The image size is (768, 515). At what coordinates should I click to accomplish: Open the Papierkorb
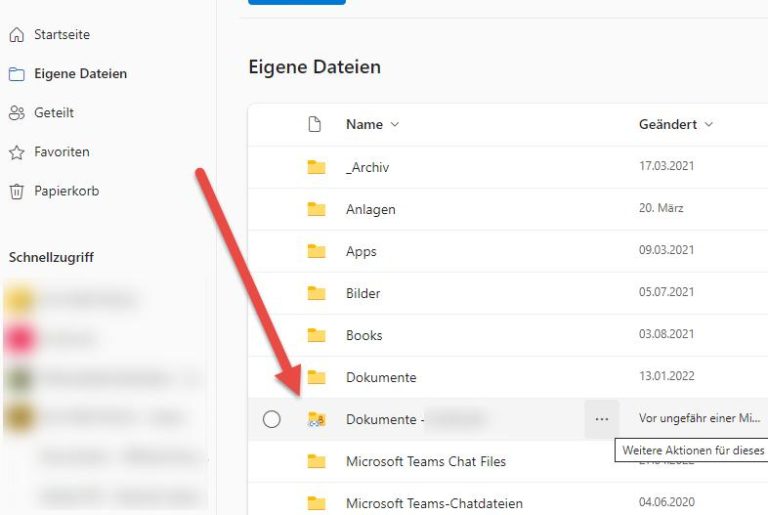[x=67, y=191]
